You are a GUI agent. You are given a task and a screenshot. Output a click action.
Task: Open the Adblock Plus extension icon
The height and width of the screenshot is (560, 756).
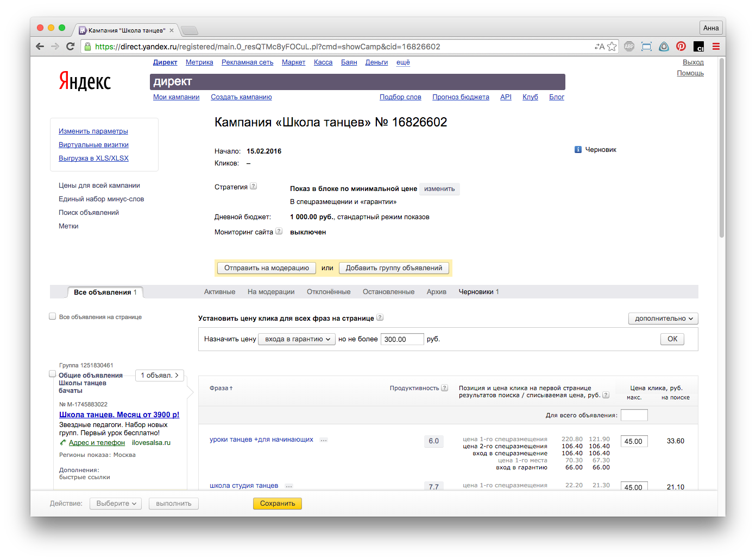(629, 47)
